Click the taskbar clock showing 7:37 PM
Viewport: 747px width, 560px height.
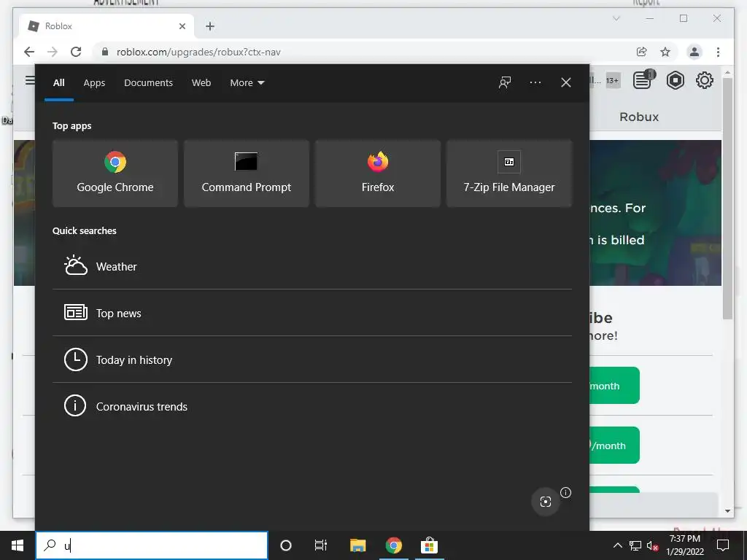684,545
